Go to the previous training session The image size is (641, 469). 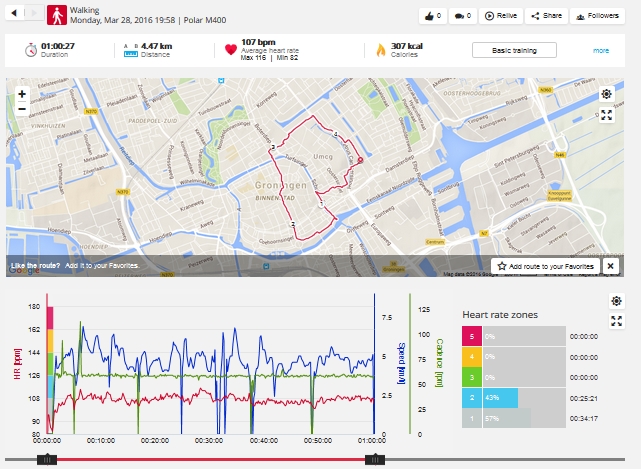point(12,14)
